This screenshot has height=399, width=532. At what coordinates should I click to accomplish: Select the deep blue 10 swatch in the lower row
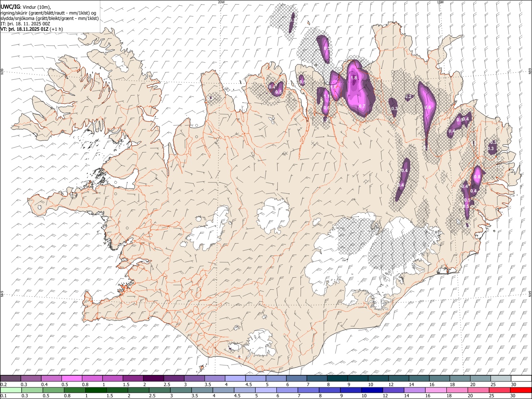(372, 390)
